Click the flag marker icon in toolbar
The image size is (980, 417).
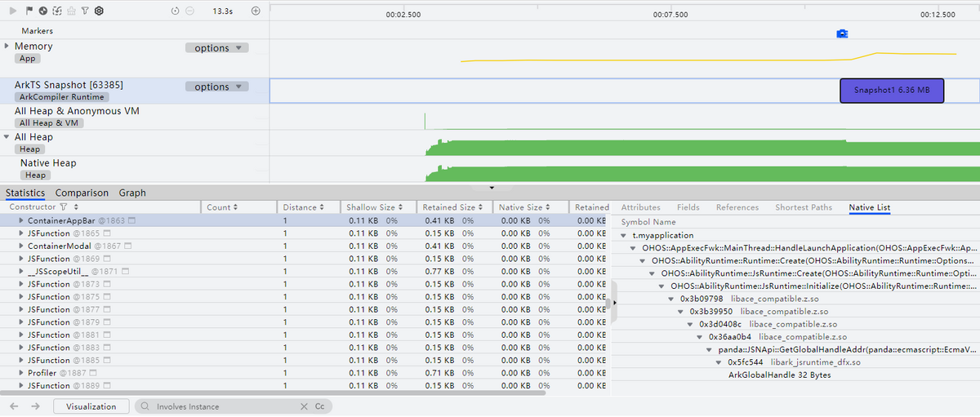click(x=29, y=11)
